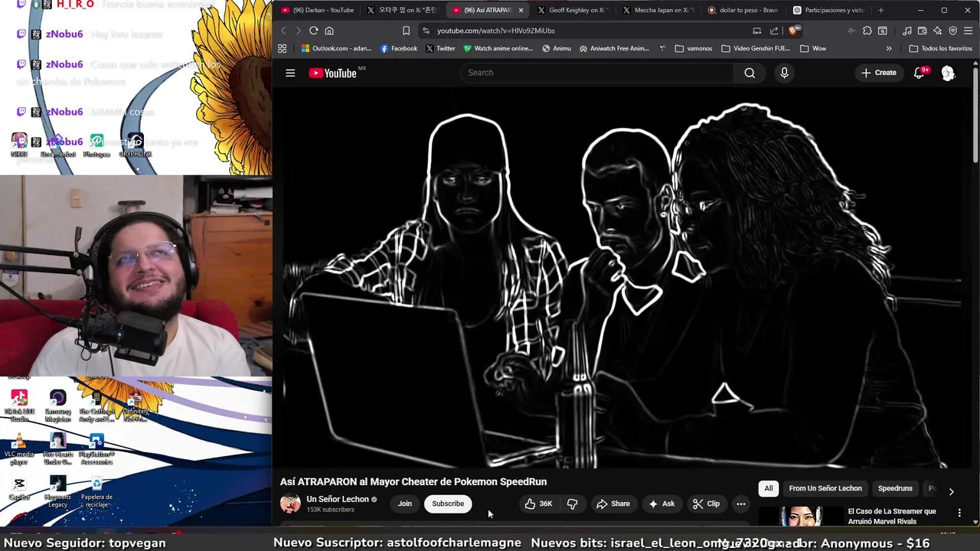Open the YouTube hamburger guide menu
The height and width of the screenshot is (551, 980).
(290, 73)
